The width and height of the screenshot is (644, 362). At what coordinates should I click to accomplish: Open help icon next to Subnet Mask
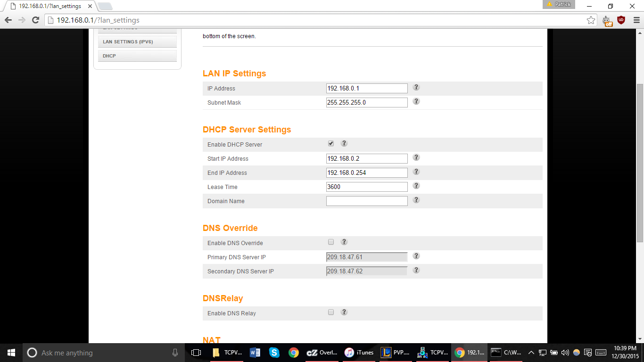(x=416, y=101)
